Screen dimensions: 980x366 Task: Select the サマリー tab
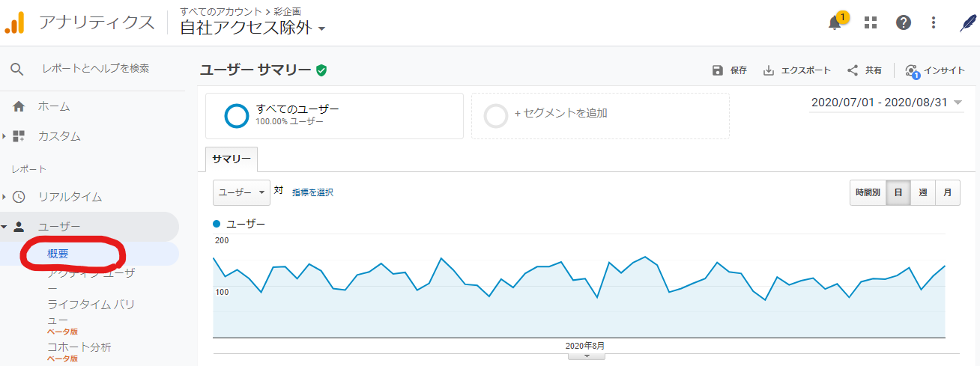click(x=232, y=159)
